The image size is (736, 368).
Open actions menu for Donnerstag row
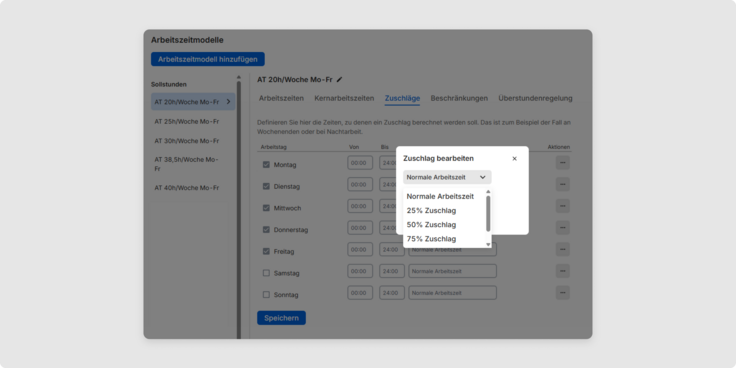[563, 228]
